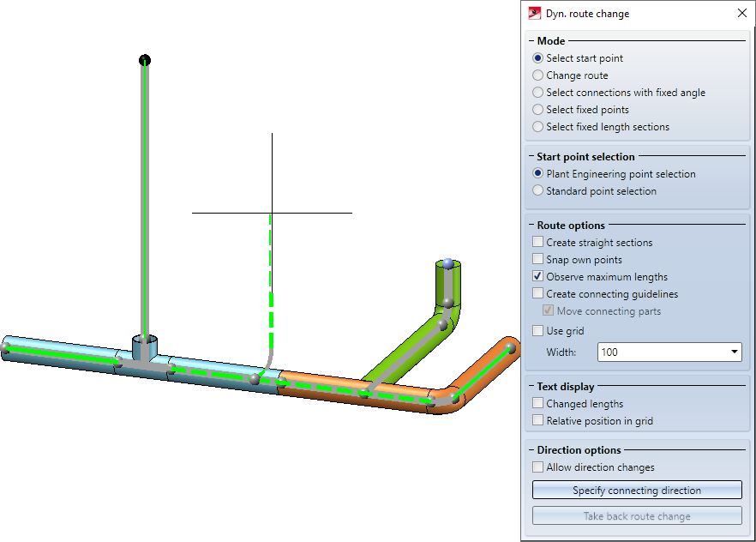Uncheck Observe maximum lengths
The image size is (756, 542).
pyautogui.click(x=538, y=277)
